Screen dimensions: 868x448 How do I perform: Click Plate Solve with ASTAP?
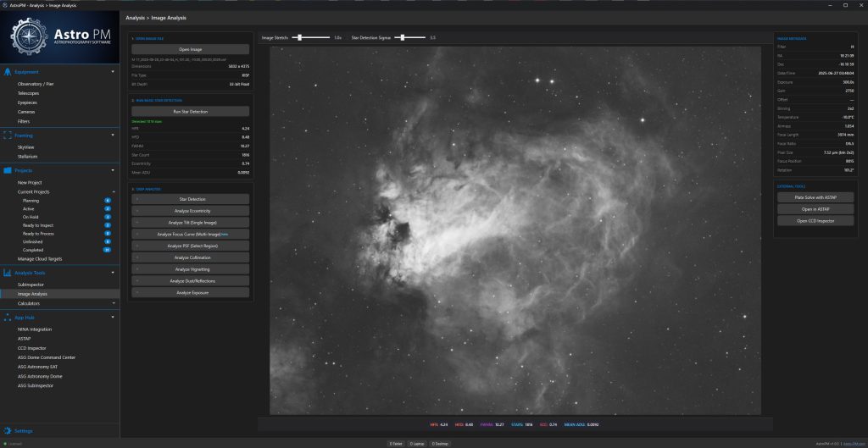click(x=815, y=197)
